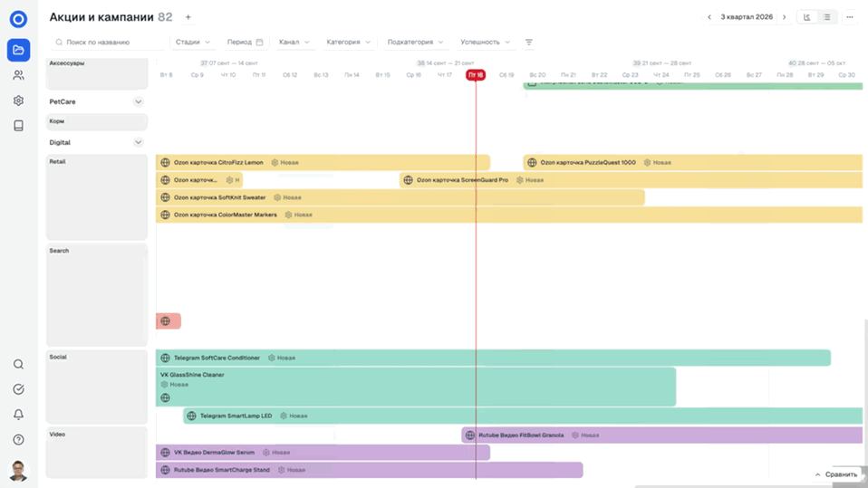
Task: Open the settings gear sidebar icon
Action: [18, 100]
